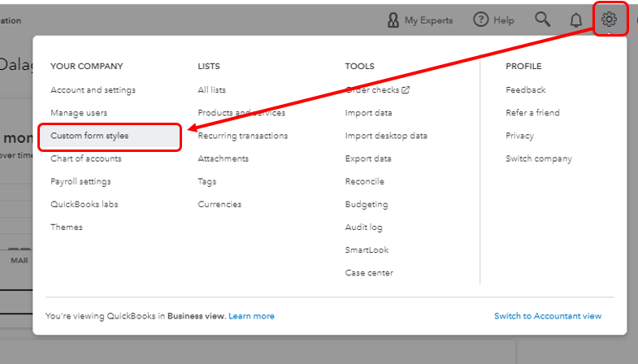
Task: Open Payroll settings
Action: pyautogui.click(x=80, y=181)
